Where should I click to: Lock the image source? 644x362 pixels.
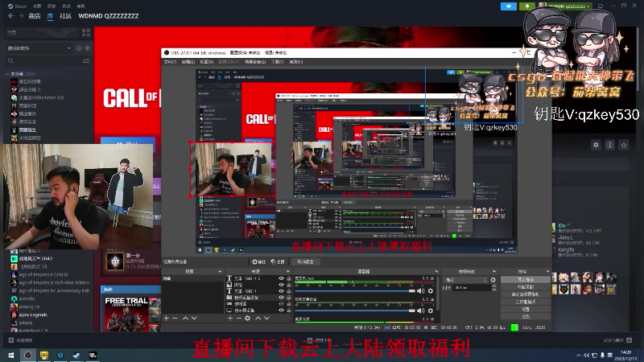pos(289,285)
